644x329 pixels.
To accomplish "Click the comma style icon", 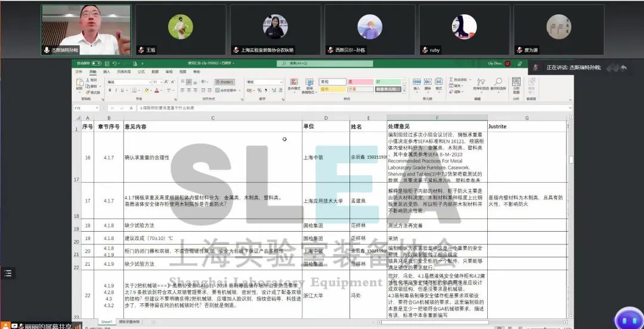I will point(266,90).
